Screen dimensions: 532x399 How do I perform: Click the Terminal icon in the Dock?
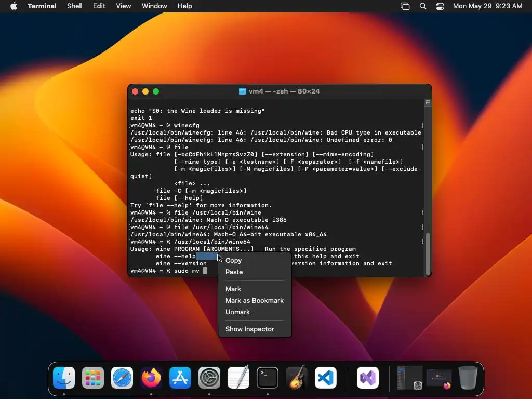click(268, 378)
